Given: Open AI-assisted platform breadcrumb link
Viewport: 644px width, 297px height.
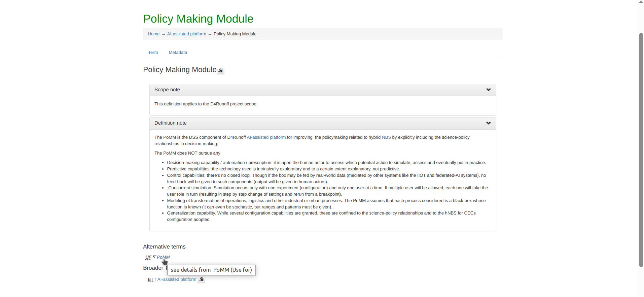Looking at the screenshot, I should point(186,34).
